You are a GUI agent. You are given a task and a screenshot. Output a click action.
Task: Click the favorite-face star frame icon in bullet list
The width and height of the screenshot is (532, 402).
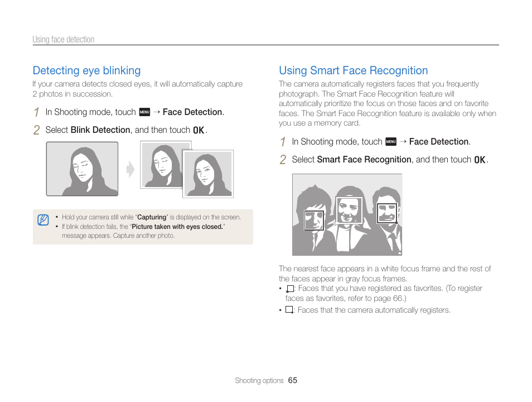coord(290,289)
